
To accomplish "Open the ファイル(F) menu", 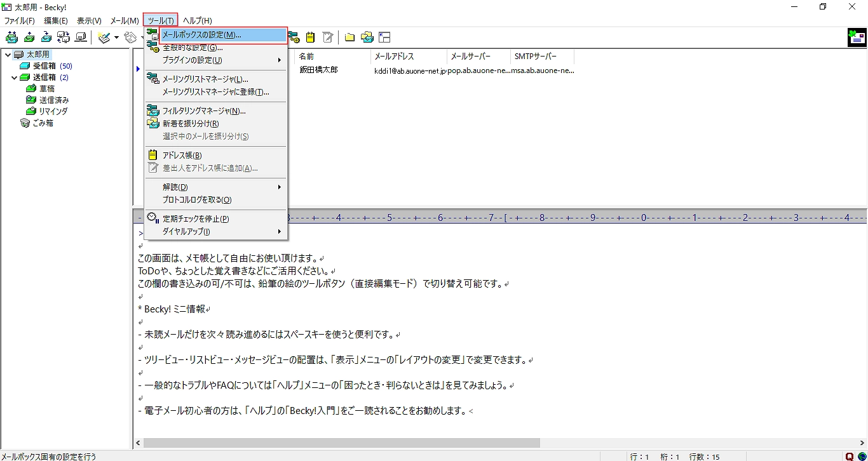I will [x=20, y=20].
